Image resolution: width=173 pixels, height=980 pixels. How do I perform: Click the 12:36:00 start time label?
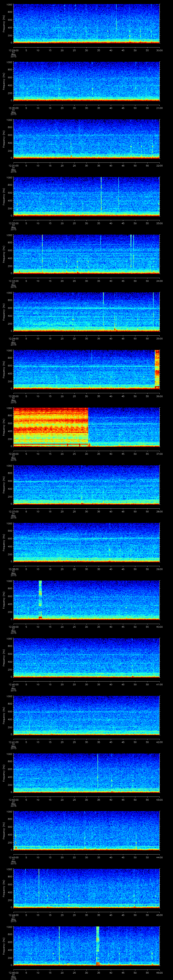13,454
